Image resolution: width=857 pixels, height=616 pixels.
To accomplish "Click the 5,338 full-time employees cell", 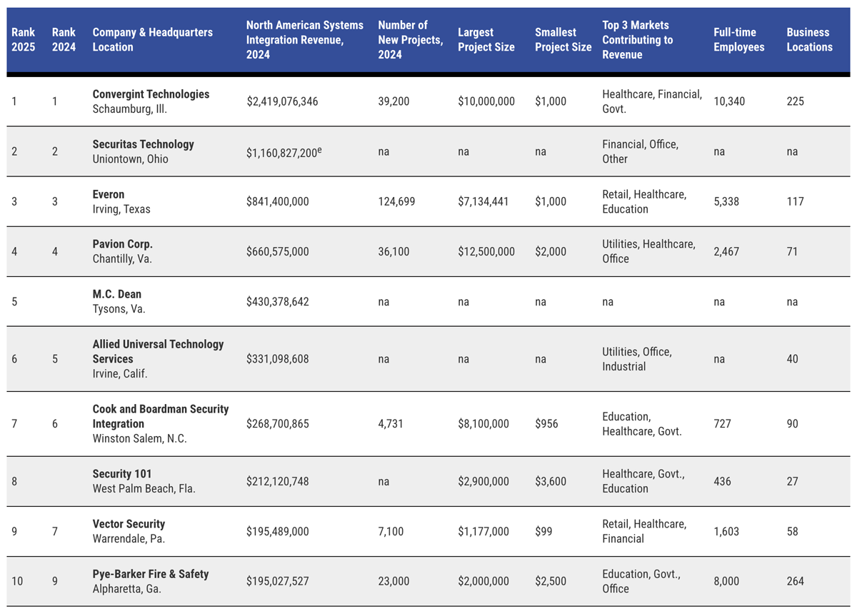I will click(x=727, y=202).
